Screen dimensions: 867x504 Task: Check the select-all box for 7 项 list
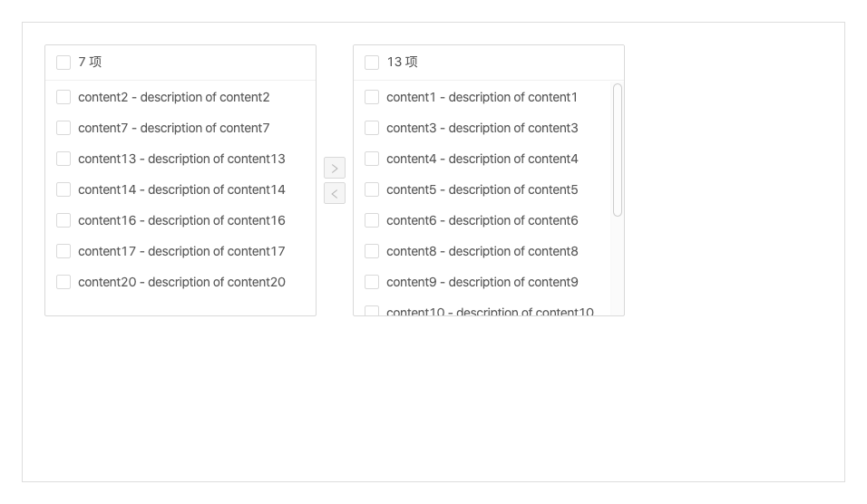(63, 63)
